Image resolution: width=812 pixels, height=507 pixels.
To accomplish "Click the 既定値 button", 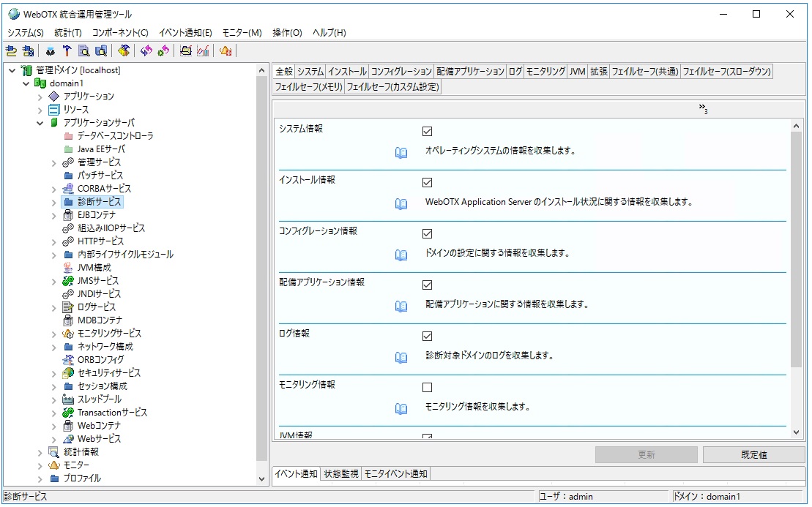I will click(x=753, y=454).
